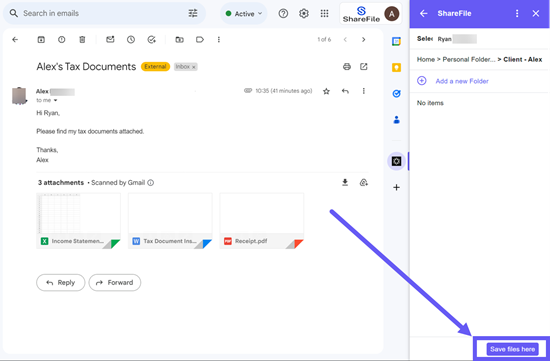Go back to inbox with back arrow
This screenshot has width=550, height=361.
click(x=15, y=40)
